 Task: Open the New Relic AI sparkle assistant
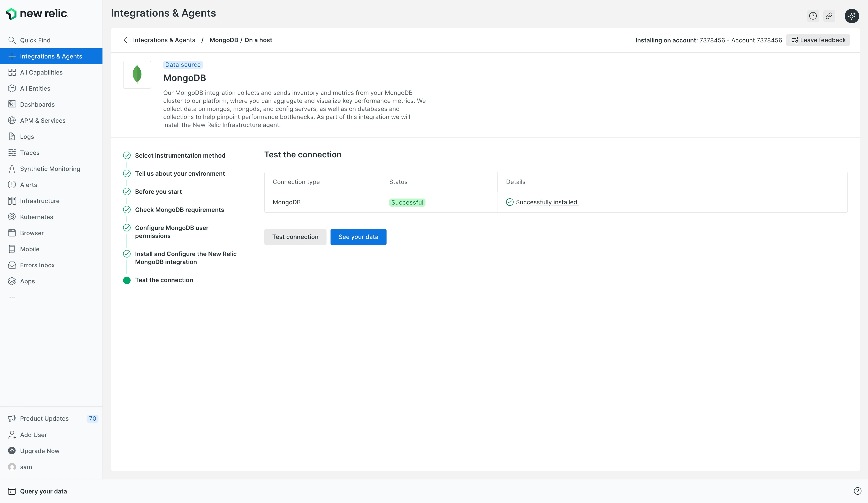click(x=851, y=16)
